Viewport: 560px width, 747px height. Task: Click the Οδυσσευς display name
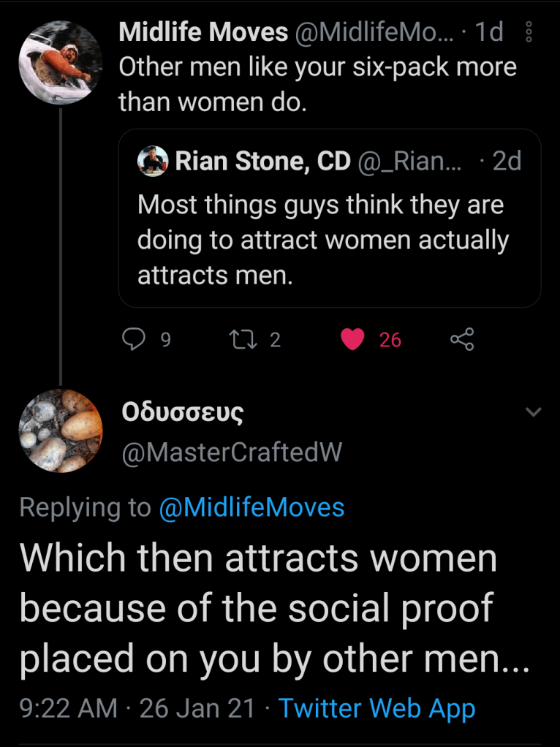coord(182,413)
